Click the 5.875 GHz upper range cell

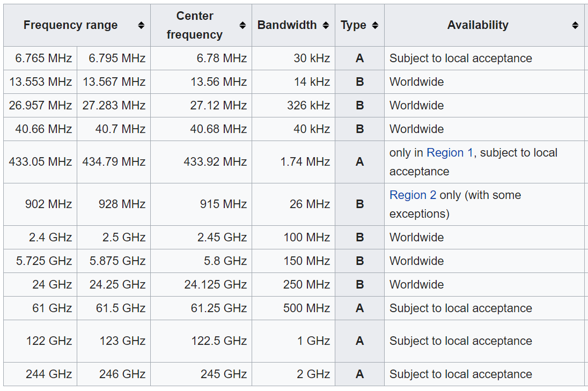[118, 261]
